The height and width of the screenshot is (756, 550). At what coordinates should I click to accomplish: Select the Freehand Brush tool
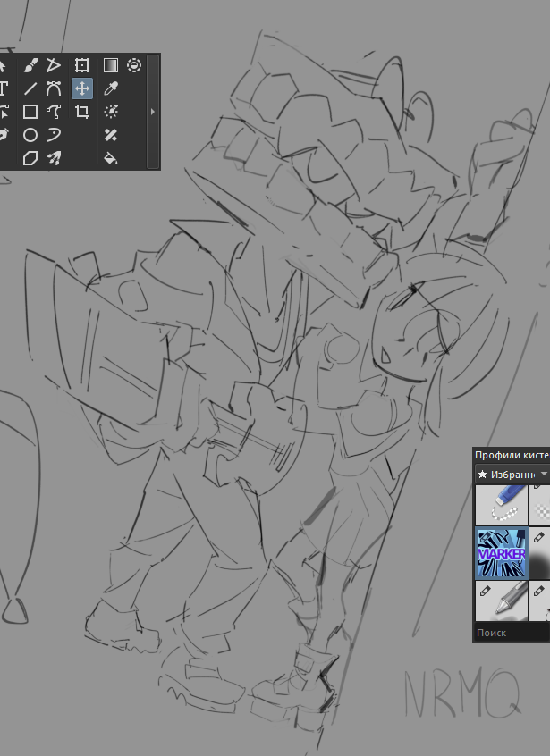[x=30, y=65]
